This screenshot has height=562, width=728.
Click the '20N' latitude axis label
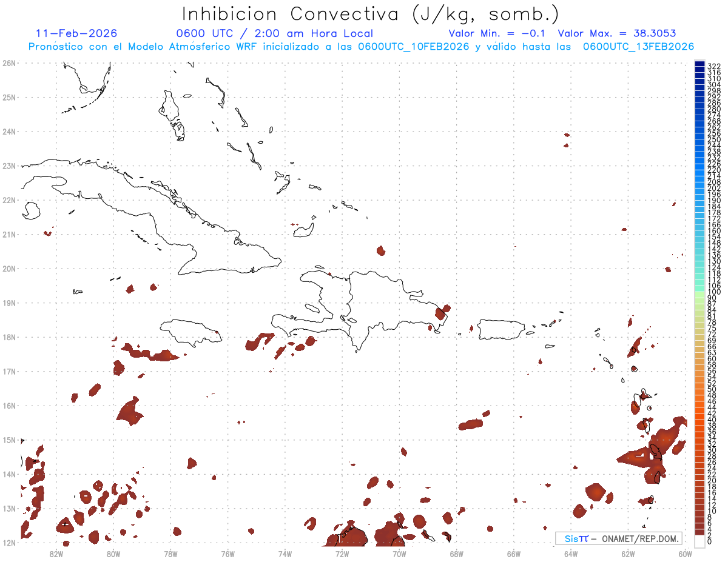click(x=9, y=269)
